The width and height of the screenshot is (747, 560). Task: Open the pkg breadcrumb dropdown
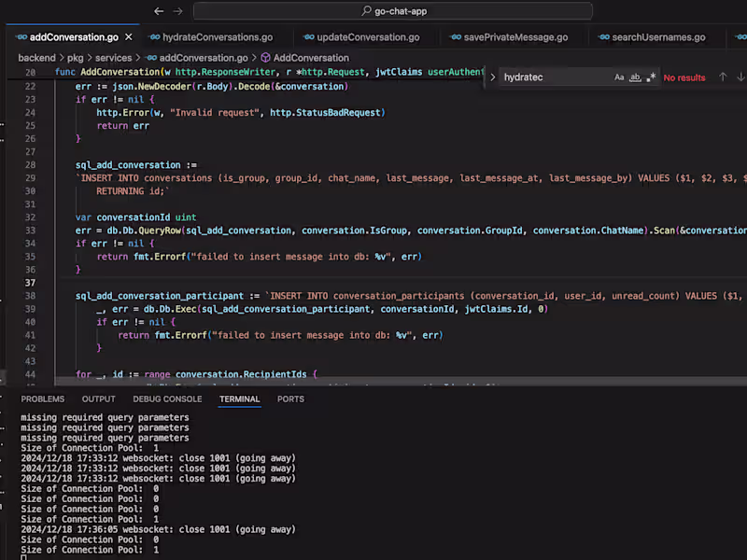pos(76,58)
